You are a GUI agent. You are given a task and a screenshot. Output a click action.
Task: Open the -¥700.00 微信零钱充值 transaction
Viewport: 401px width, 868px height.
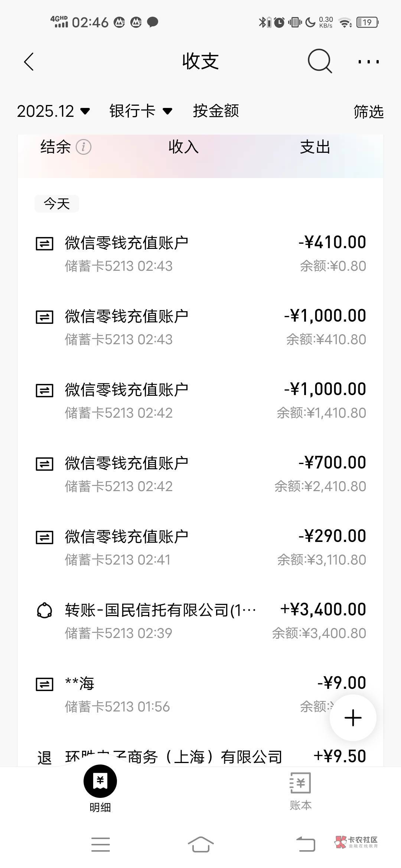click(200, 474)
